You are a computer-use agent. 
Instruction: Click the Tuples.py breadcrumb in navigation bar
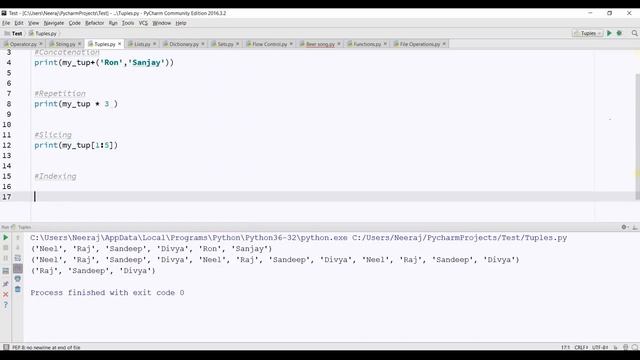pyautogui.click(x=43, y=33)
